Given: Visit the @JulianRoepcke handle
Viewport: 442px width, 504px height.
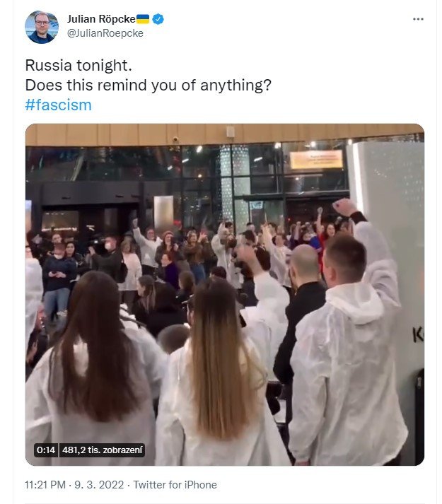Looking at the screenshot, I should pyautogui.click(x=105, y=33).
